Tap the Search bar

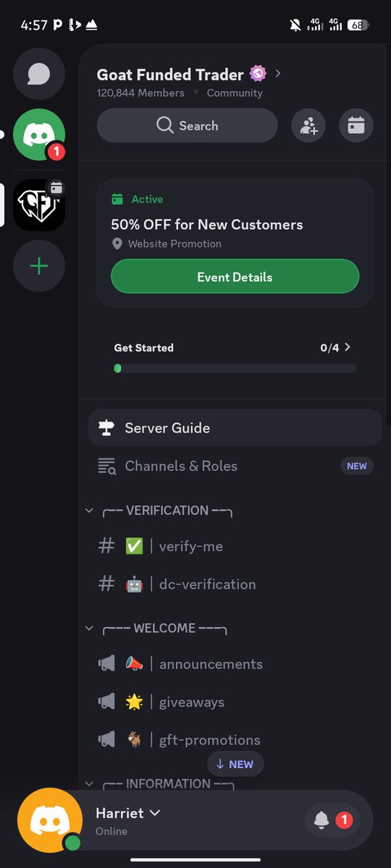188,126
